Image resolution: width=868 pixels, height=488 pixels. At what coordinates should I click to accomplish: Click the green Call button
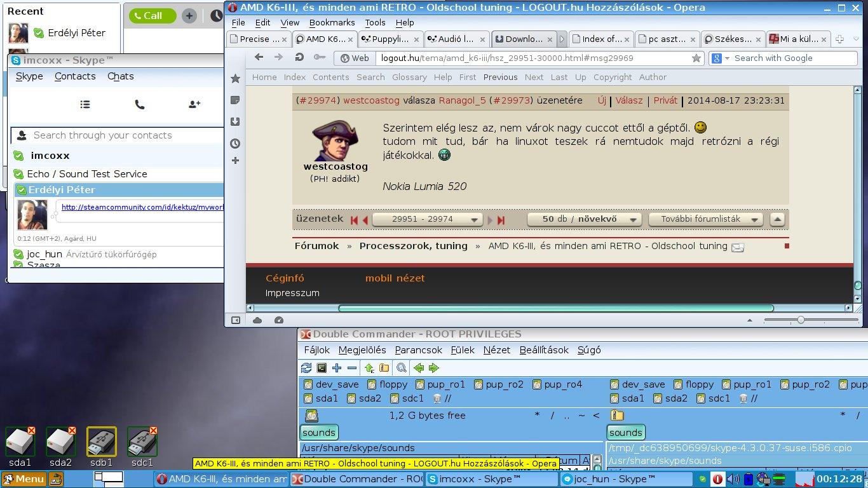click(x=153, y=16)
